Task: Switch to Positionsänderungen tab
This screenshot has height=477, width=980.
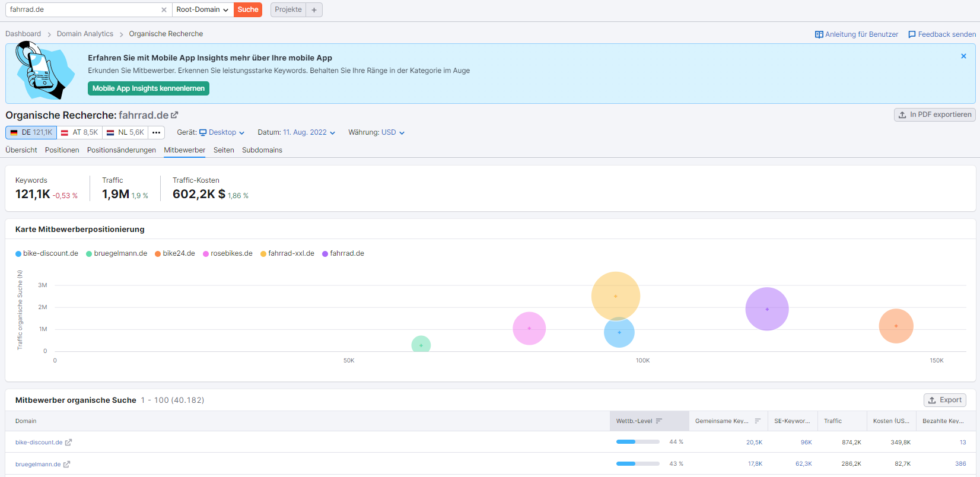Action: point(122,150)
